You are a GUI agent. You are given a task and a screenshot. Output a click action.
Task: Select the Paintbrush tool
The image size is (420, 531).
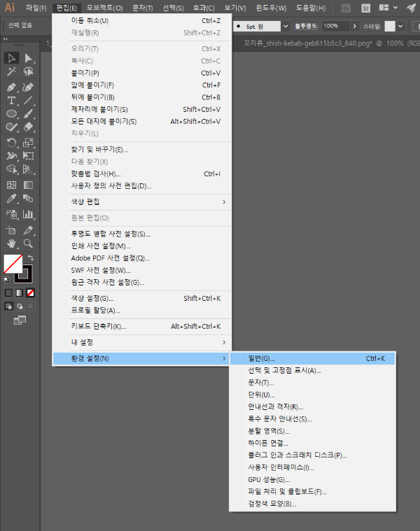29,114
